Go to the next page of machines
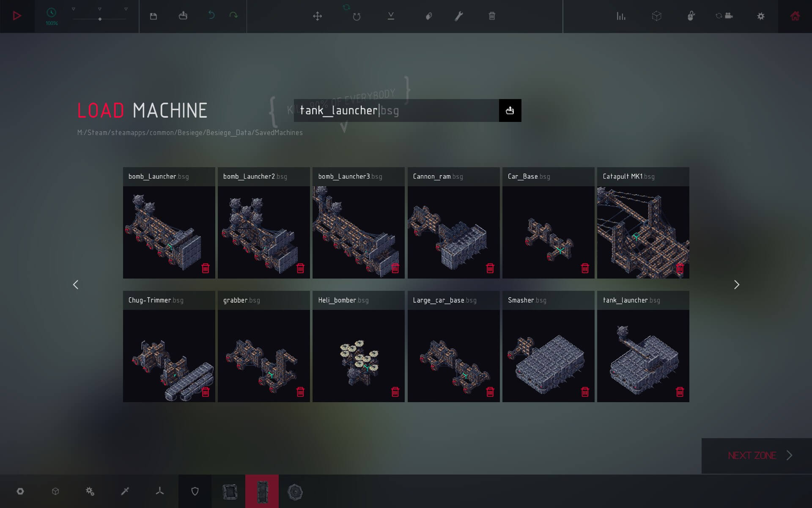This screenshot has width=812, height=508. coord(736,284)
